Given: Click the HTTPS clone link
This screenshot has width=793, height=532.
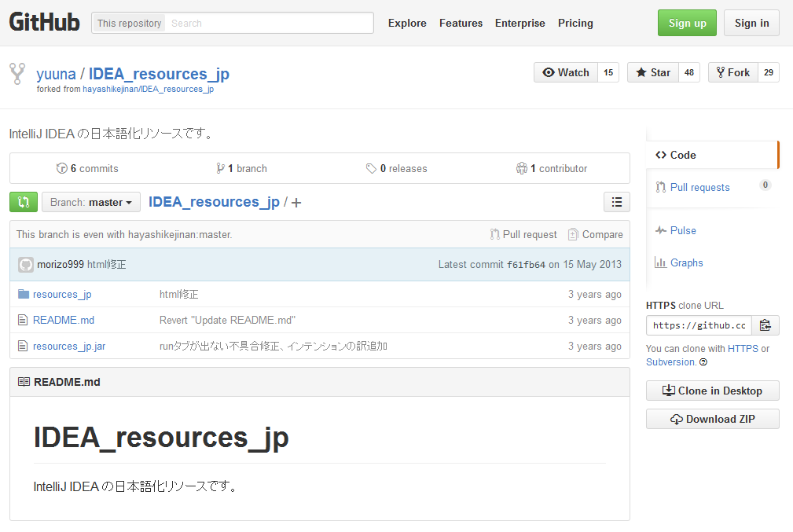Looking at the screenshot, I should (x=743, y=348).
